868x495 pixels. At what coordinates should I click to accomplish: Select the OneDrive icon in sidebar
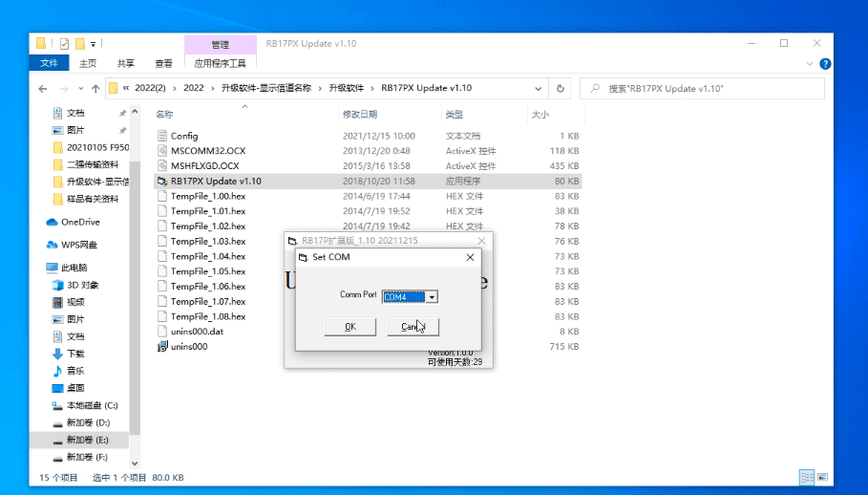(x=53, y=222)
